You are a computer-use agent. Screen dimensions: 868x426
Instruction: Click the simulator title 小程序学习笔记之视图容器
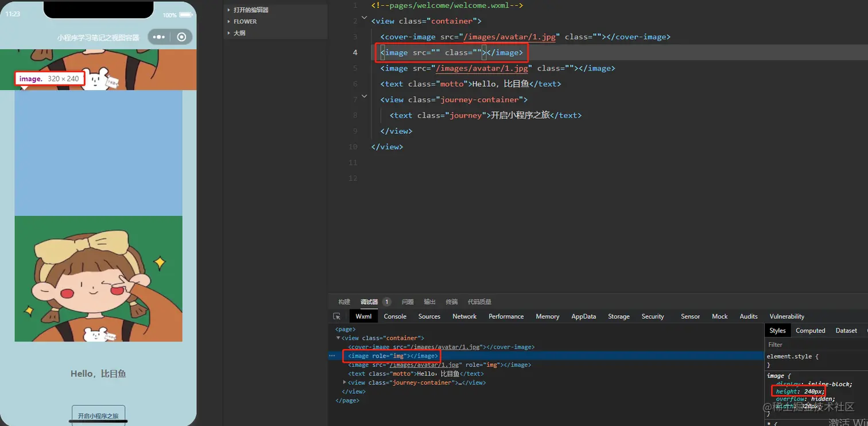click(98, 38)
